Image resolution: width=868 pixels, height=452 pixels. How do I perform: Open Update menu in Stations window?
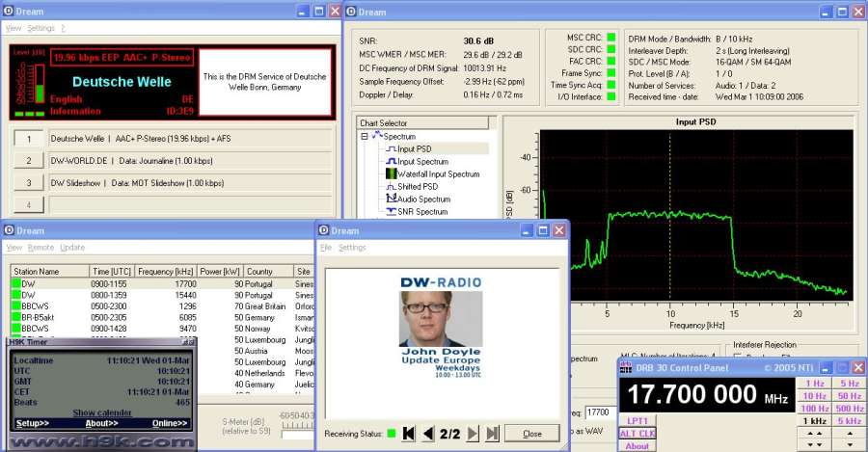click(x=72, y=248)
